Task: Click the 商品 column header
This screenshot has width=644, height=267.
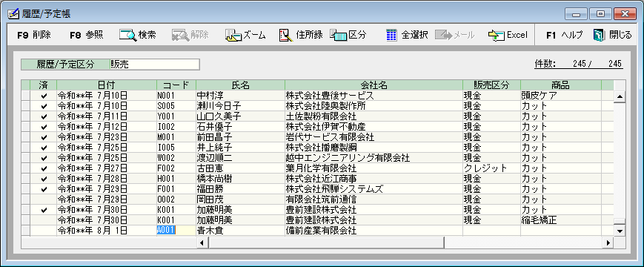Action: pos(560,85)
